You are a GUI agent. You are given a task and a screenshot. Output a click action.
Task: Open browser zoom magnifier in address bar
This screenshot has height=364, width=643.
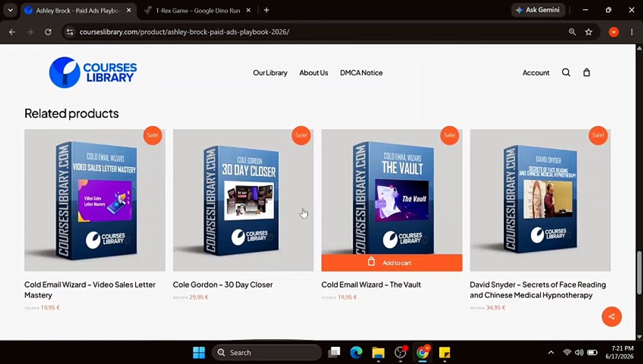[x=572, y=32]
